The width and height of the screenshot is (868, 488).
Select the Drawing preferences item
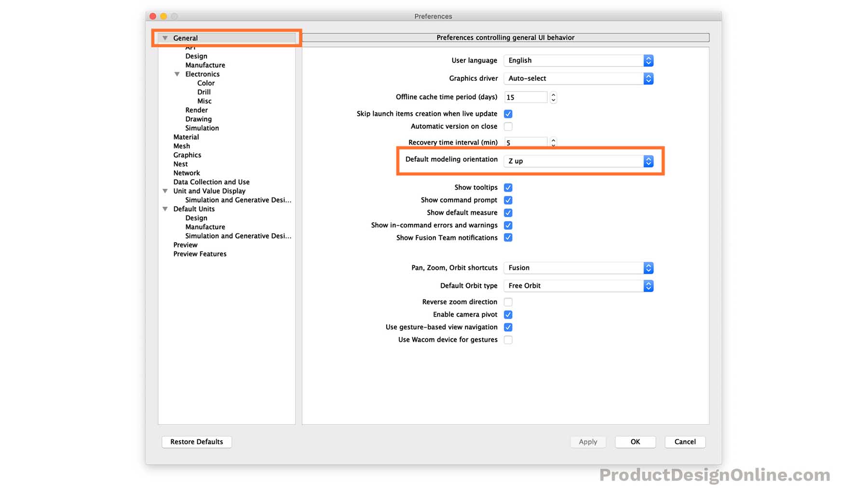(198, 119)
